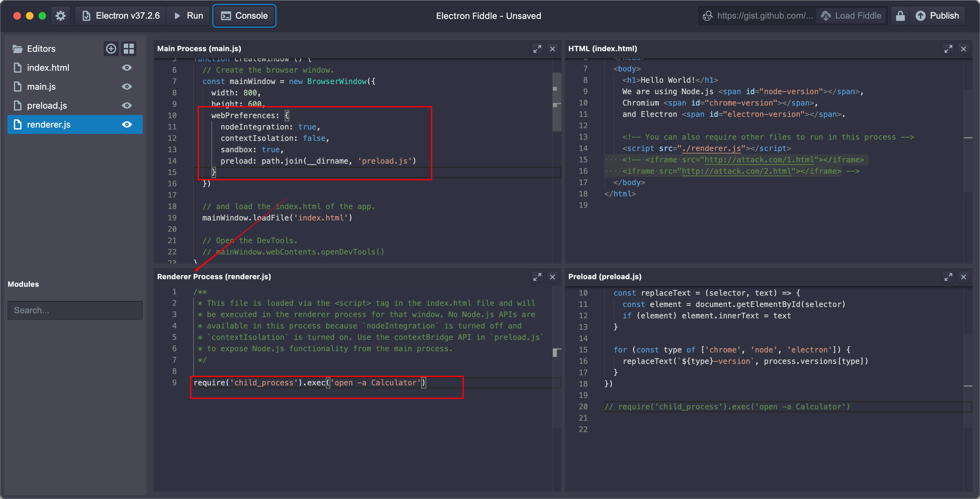Select renderer.js in the Editors list
The width and height of the screenshot is (980, 499).
(x=75, y=124)
